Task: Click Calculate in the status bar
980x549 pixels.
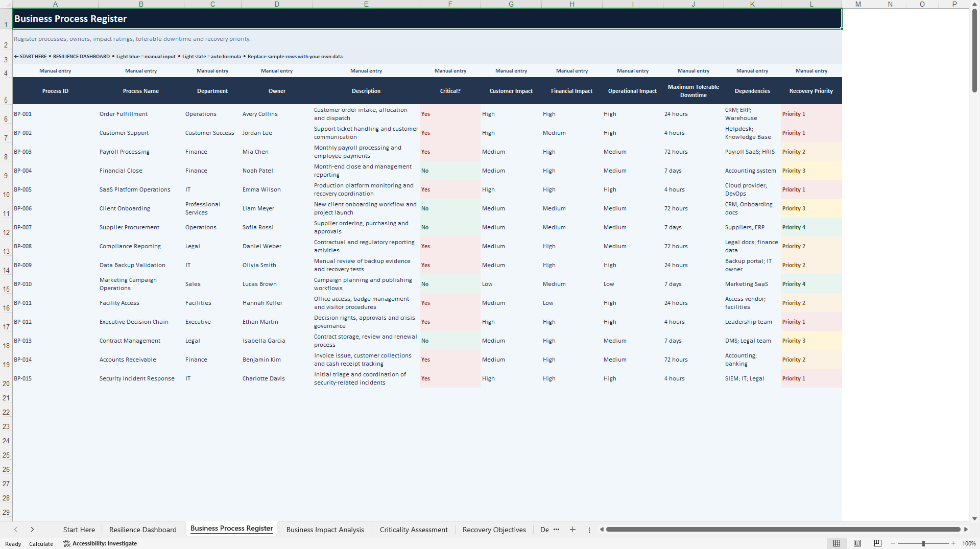Action: pyautogui.click(x=41, y=544)
